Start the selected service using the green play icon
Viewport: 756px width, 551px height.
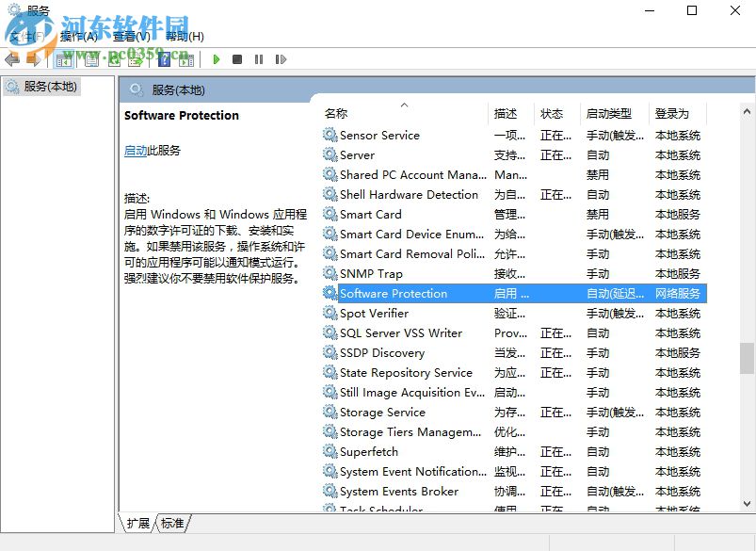(216, 59)
